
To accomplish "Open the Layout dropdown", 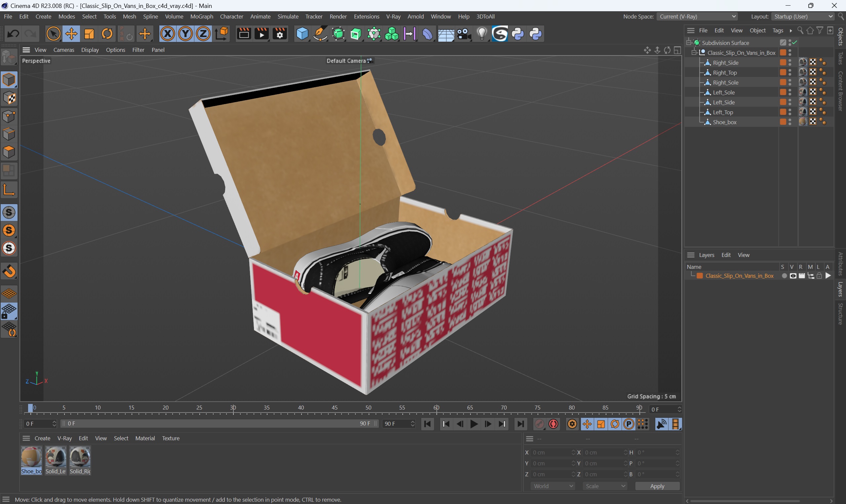I will pyautogui.click(x=802, y=16).
